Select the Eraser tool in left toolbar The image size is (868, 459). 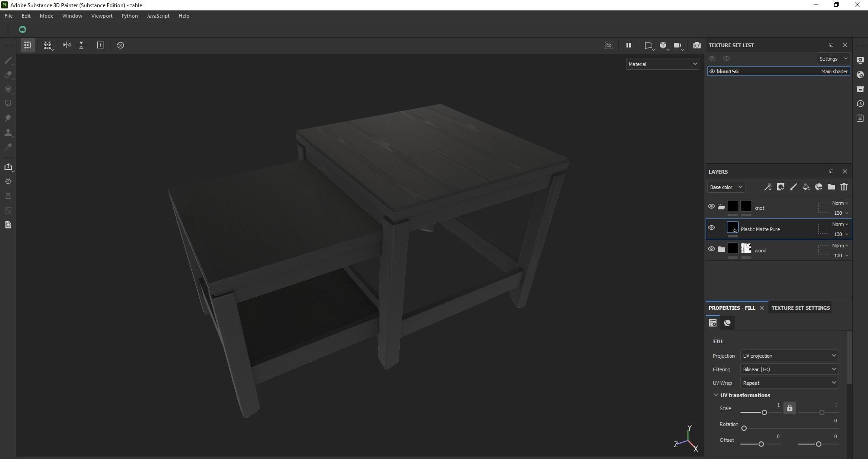pos(8,75)
